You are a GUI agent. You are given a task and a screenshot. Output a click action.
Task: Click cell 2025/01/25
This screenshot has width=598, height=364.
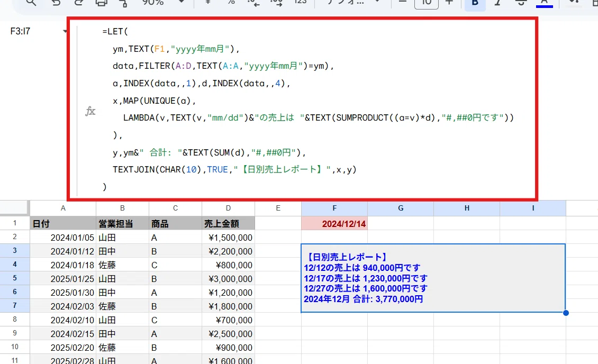[x=63, y=279]
